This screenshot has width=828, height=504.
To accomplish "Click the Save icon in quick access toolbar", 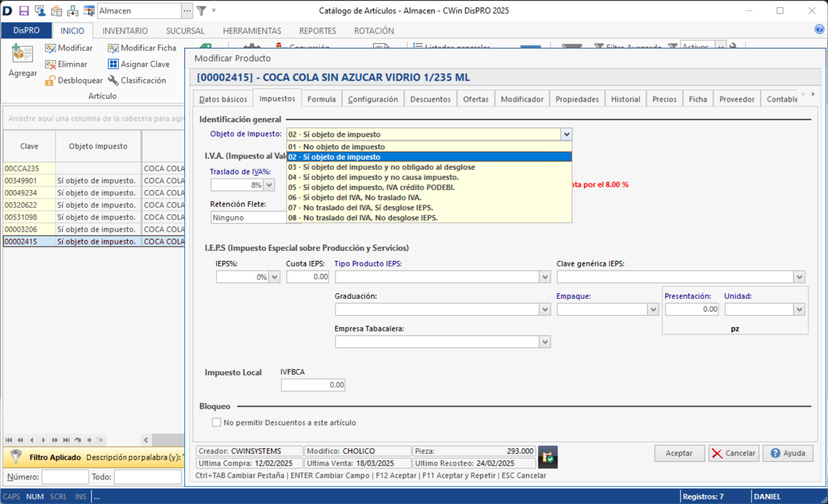I will click(x=24, y=11).
